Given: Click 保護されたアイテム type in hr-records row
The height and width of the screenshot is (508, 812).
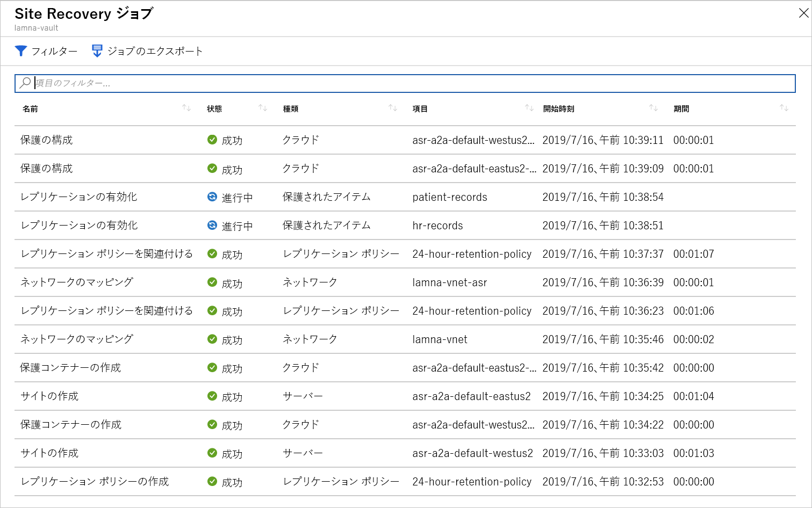Looking at the screenshot, I should tap(327, 226).
